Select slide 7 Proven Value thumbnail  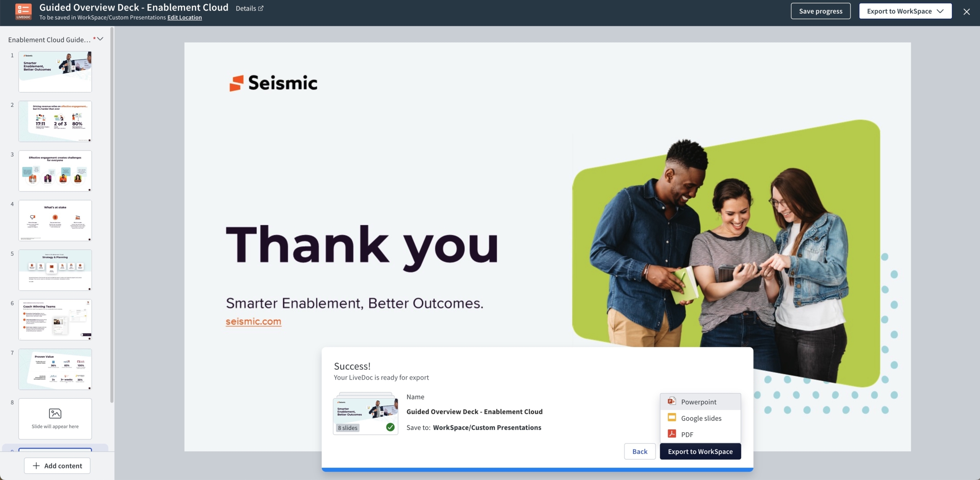pos(55,369)
